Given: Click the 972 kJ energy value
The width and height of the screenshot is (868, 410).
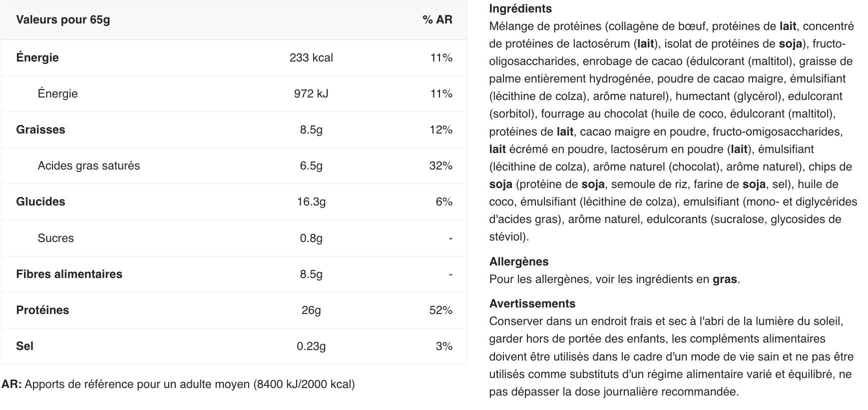Looking at the screenshot, I should [311, 93].
